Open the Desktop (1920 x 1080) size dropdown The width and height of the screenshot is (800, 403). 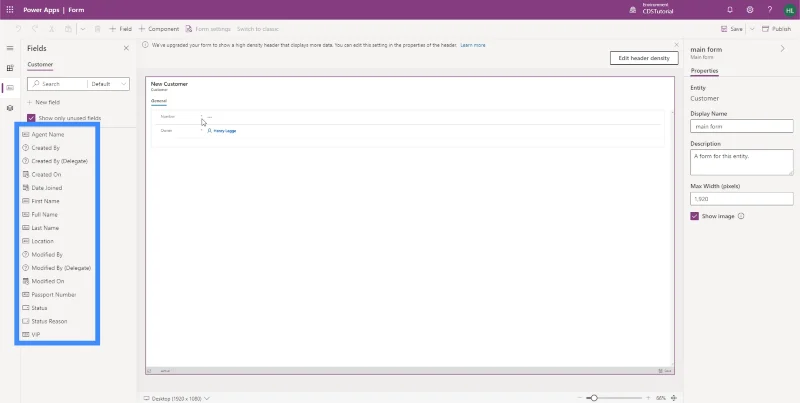pos(177,398)
